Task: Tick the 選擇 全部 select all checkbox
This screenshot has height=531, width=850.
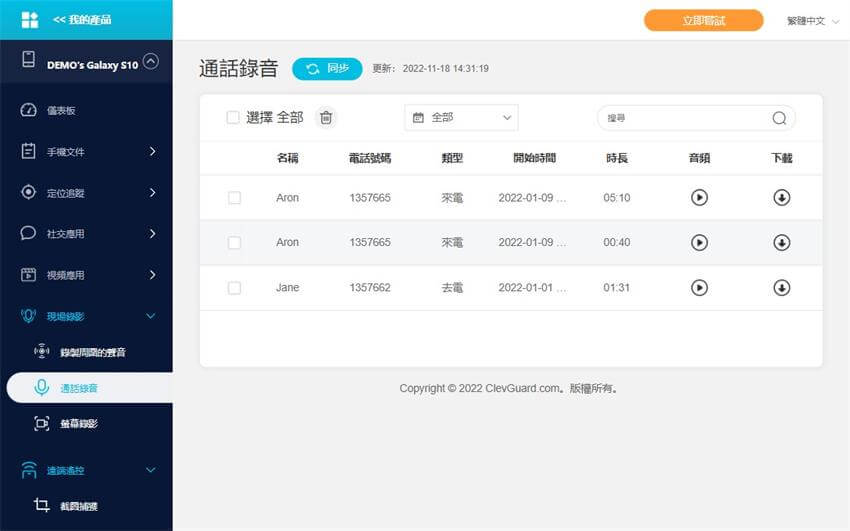Action: pyautogui.click(x=233, y=118)
